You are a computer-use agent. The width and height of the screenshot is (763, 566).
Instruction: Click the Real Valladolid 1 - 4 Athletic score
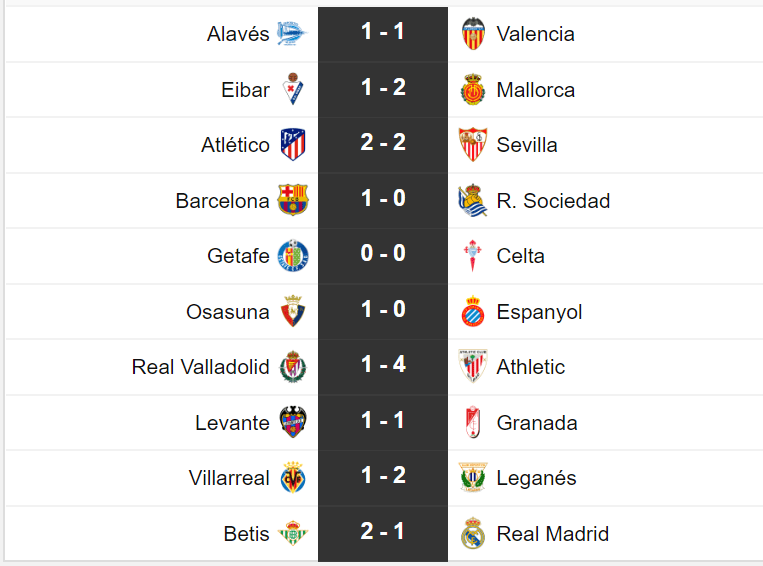click(x=383, y=366)
